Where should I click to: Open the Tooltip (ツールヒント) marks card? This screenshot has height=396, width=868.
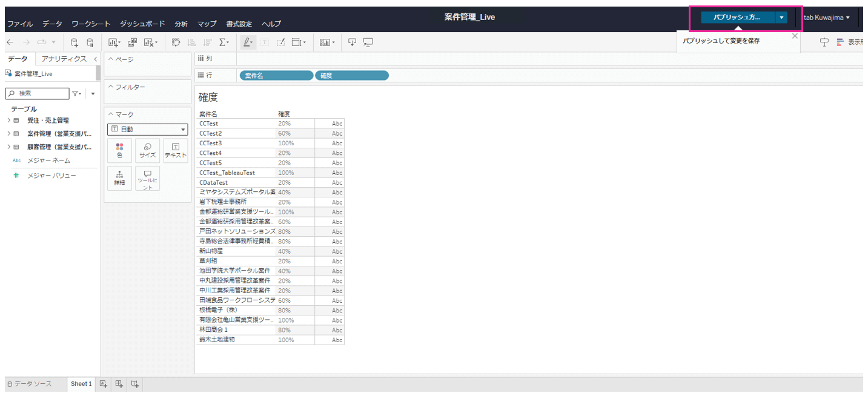click(148, 179)
